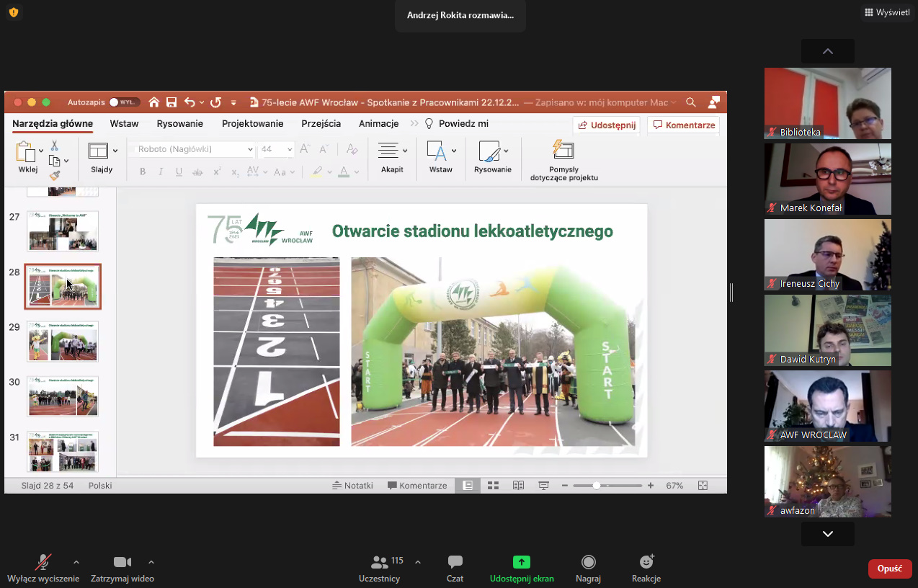Open Pomysły dotyczące projektu
The height and width of the screenshot is (588, 918).
coord(563,160)
